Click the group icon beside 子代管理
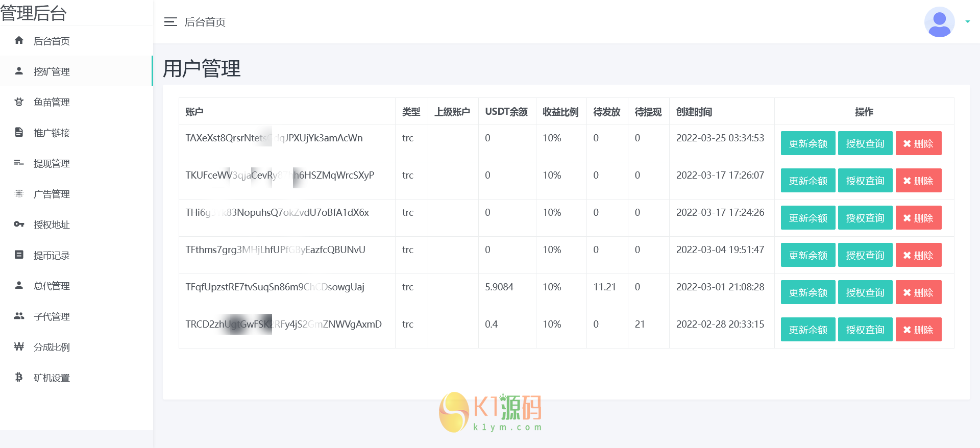The height and width of the screenshot is (448, 980). click(x=19, y=316)
